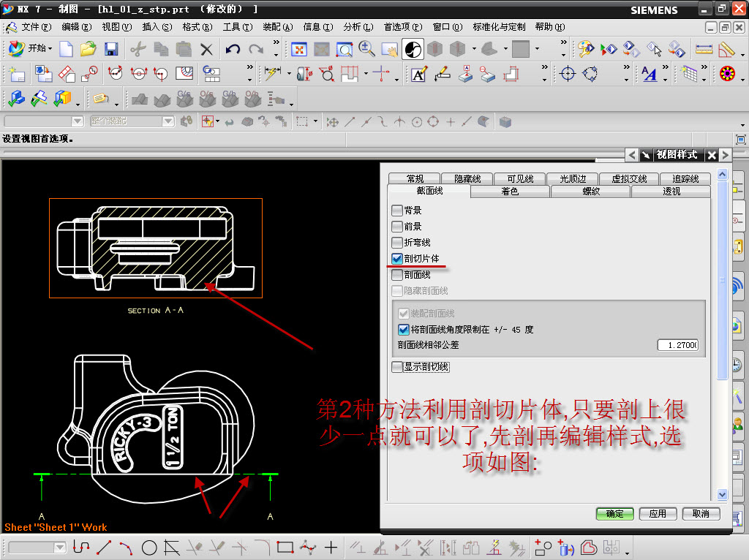Open dropdown arrow beside rectangle selection icon
The width and height of the screenshot is (749, 560).
pos(315,122)
